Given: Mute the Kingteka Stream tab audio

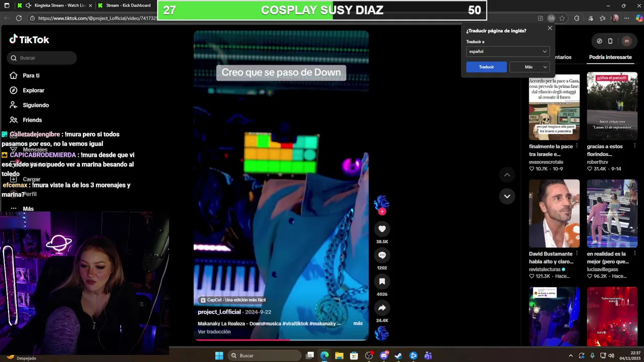Looking at the screenshot, I should [29, 6].
